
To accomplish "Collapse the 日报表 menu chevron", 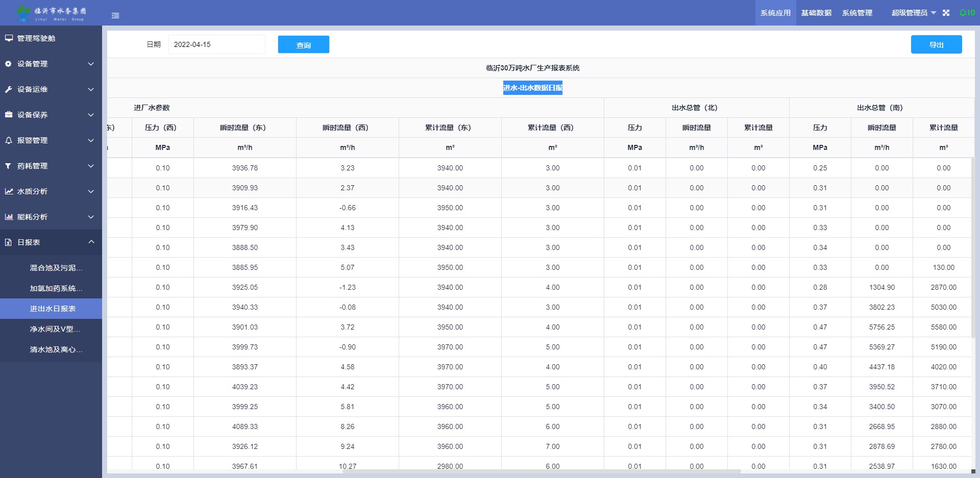I will (x=91, y=242).
